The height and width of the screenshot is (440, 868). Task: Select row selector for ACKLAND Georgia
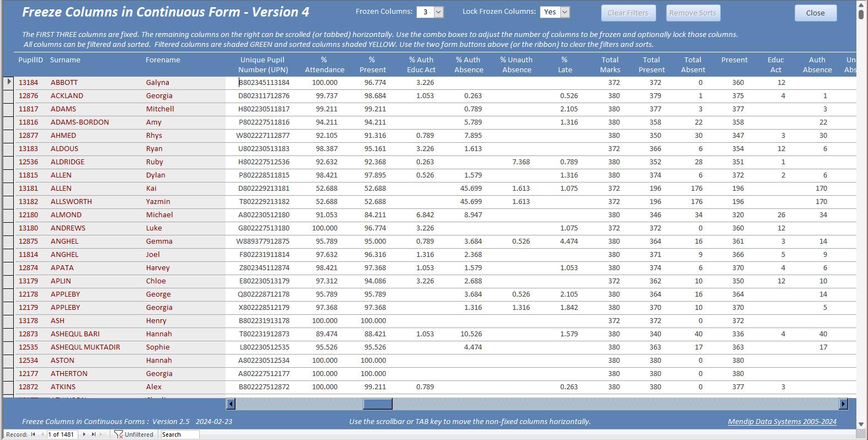pos(8,96)
